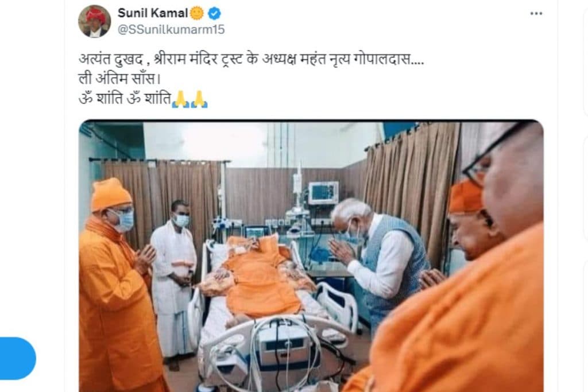Click the second folded hands emoji
Image resolution: width=588 pixels, height=392 pixels.
coord(199,99)
